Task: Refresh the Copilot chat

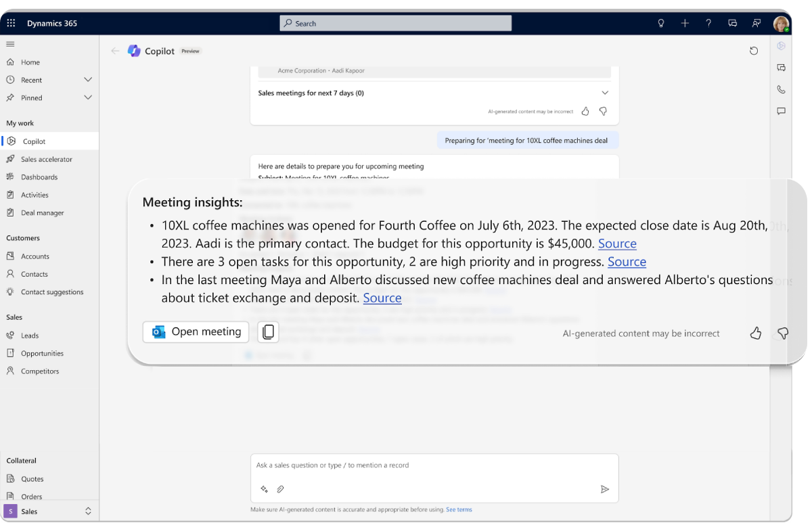Action: [x=754, y=51]
